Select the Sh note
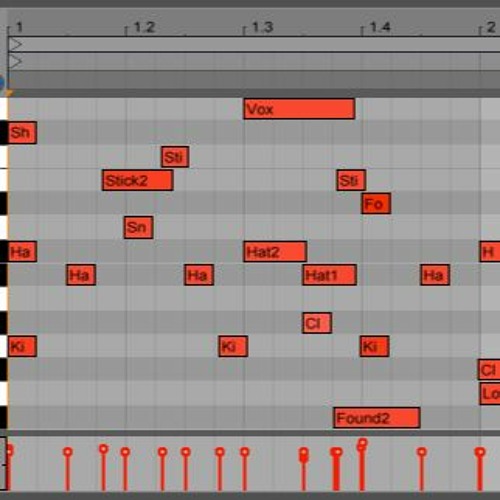 click(22, 133)
